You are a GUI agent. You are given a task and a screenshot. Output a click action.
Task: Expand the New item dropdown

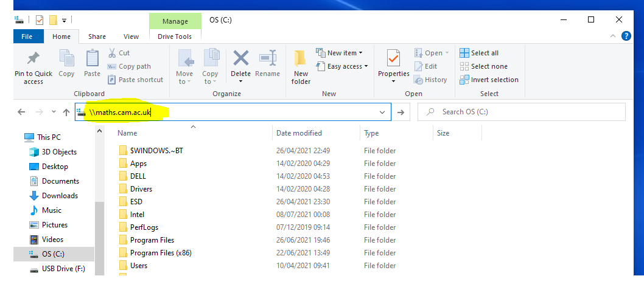[340, 53]
